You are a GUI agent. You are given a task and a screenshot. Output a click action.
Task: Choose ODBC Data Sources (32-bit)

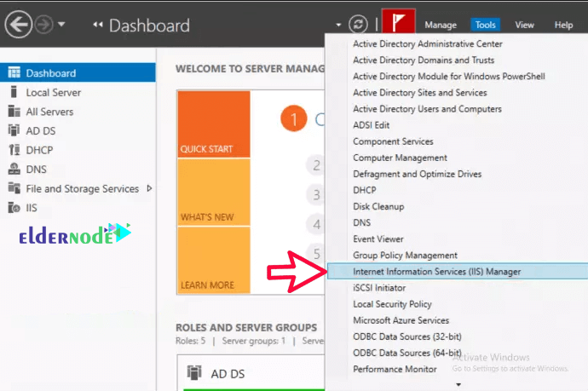(406, 336)
